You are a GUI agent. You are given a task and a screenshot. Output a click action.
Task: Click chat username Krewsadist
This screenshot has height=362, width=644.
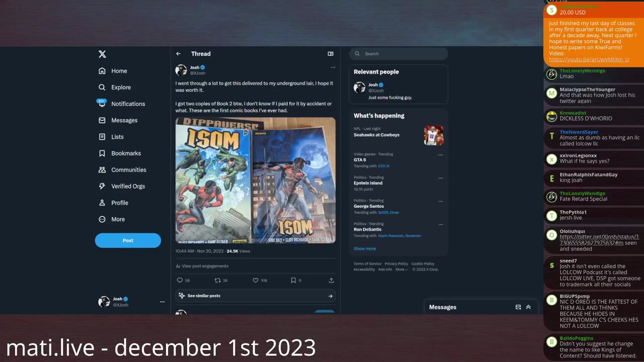[x=573, y=113]
